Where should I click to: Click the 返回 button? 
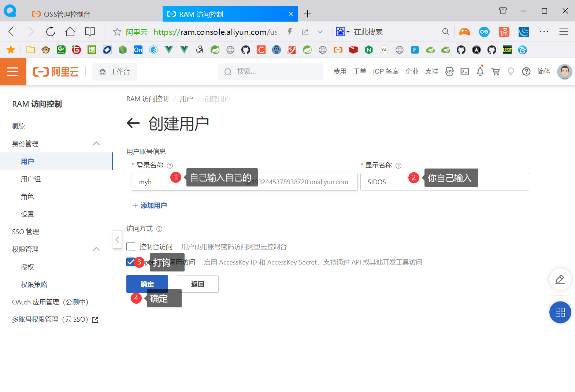[197, 284]
